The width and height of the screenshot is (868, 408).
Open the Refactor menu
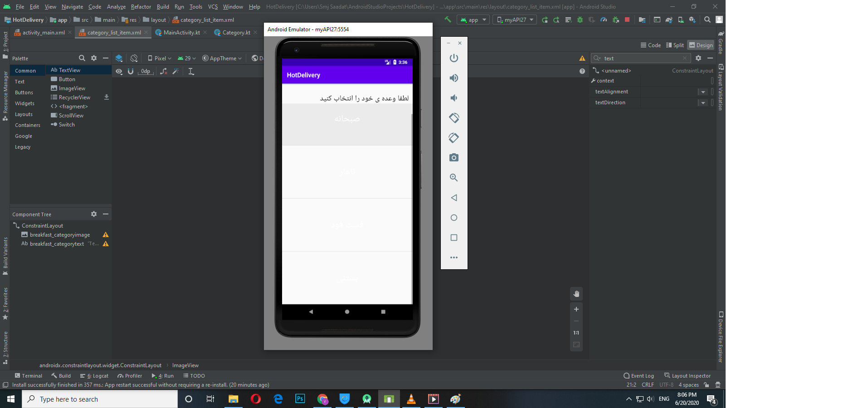tap(141, 7)
